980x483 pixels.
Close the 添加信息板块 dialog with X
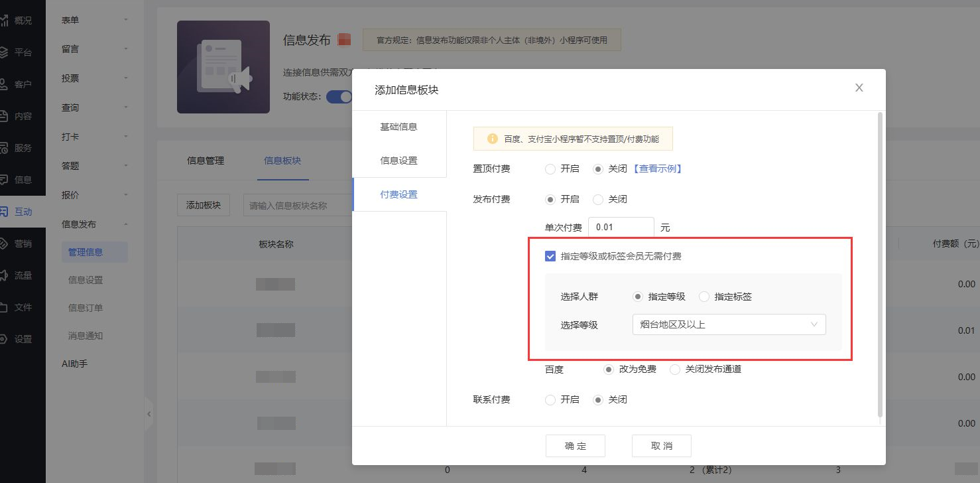coord(859,88)
